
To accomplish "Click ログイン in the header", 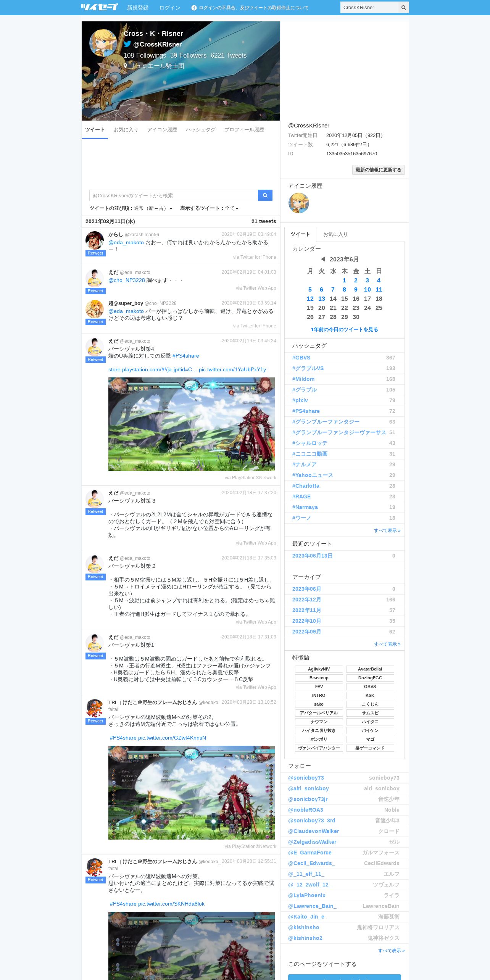I will pos(169,8).
